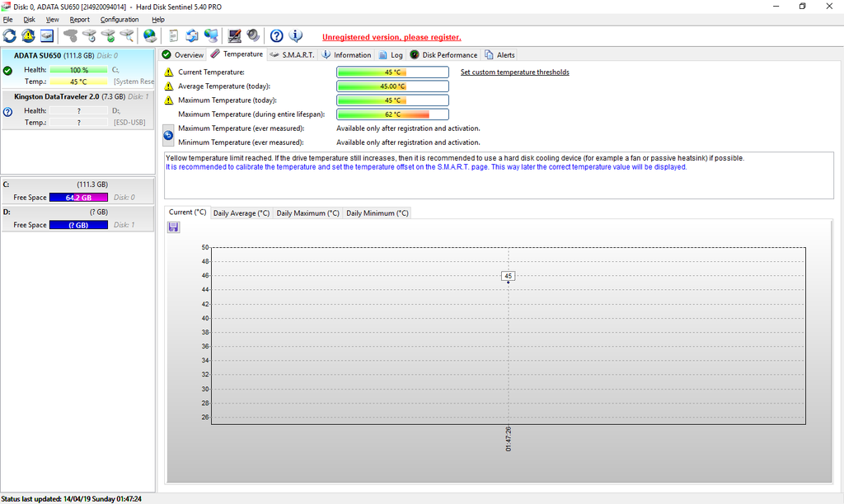Click the C: free space 64.2 GB bar
The image size is (844, 504).
tap(78, 198)
